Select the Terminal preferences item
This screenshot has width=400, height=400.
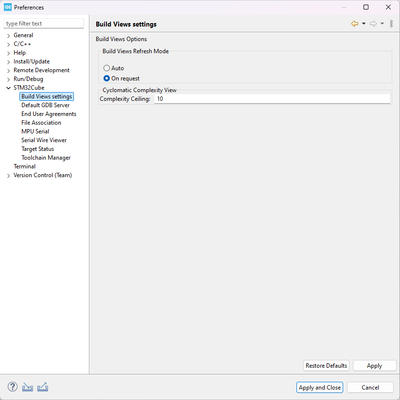pos(24,166)
